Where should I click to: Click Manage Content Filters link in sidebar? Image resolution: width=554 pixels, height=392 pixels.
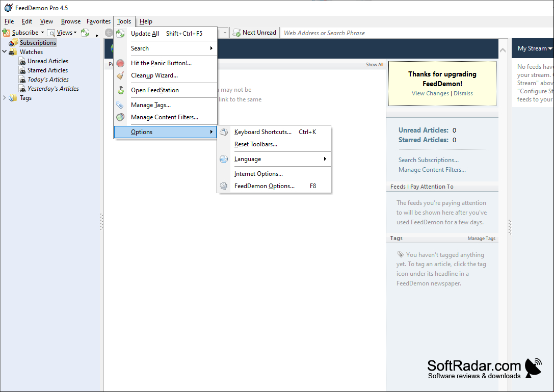[x=432, y=170]
